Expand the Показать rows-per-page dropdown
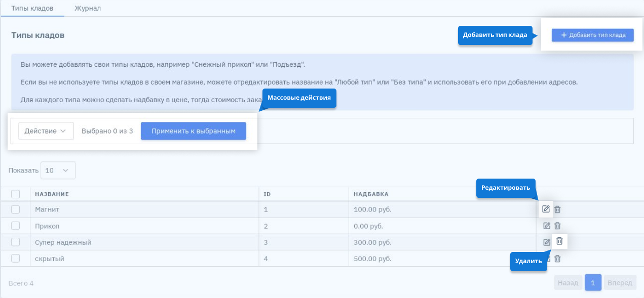 coord(58,171)
